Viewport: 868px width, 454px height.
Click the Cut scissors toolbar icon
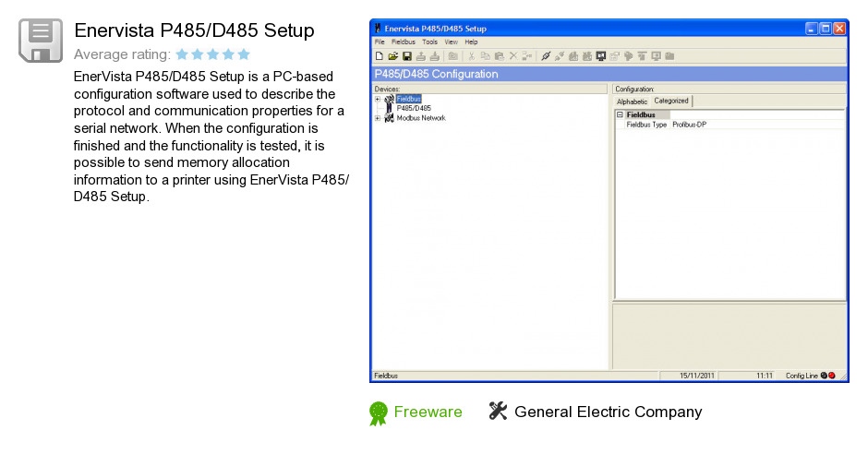(472, 56)
